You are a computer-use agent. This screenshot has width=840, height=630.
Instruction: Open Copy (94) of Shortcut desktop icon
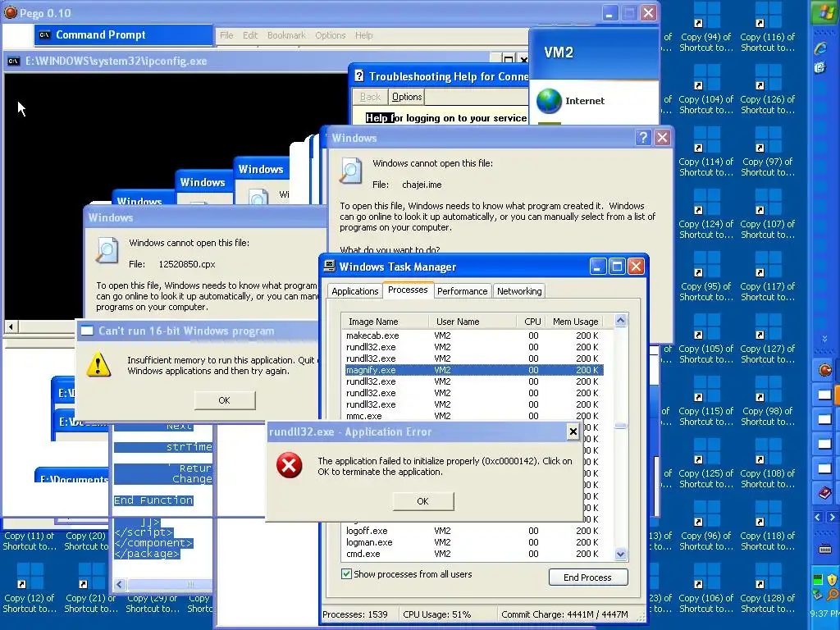click(x=706, y=28)
